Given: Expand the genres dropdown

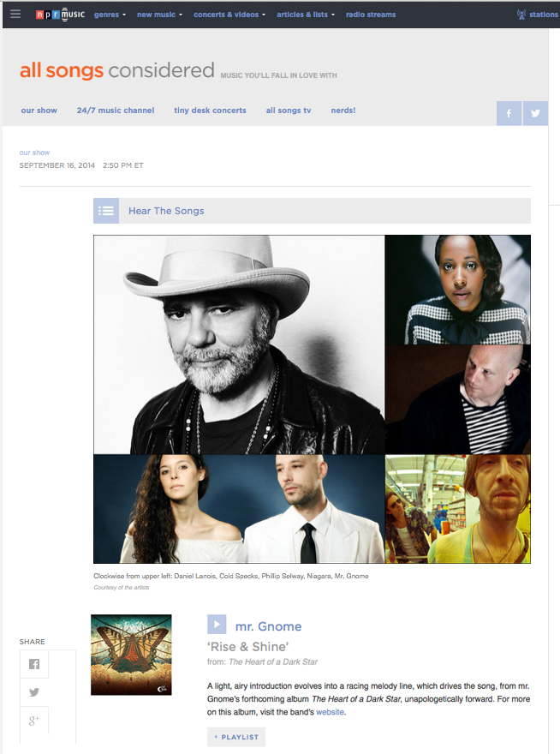Looking at the screenshot, I should 110,15.
